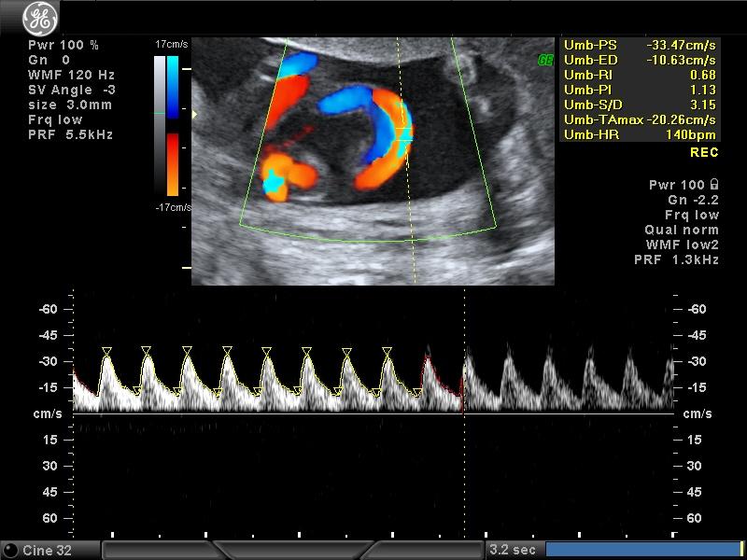Viewport: 747px width, 560px height.
Task: Click the last yellow peak triangle marker
Action: [387, 352]
